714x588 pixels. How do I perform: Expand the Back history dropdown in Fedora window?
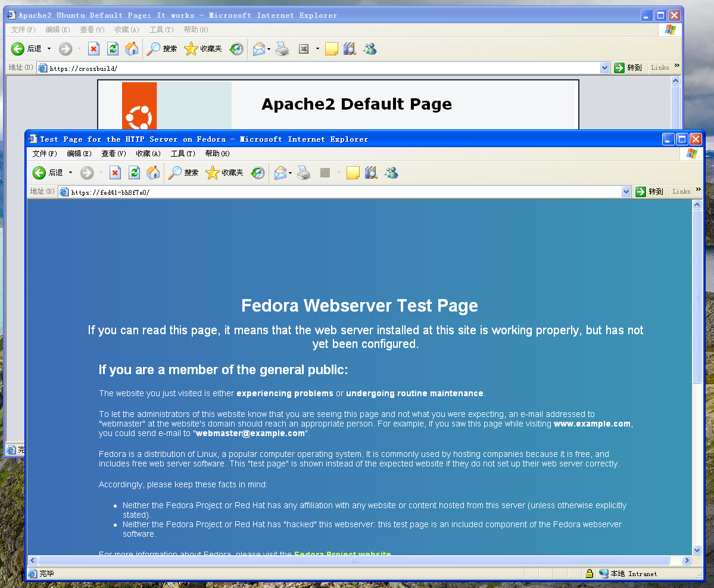(x=71, y=173)
